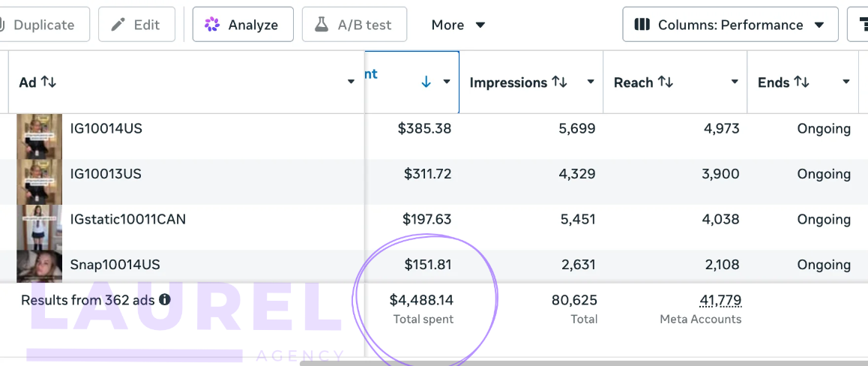Open Columns: Performance dropdown

pos(730,24)
